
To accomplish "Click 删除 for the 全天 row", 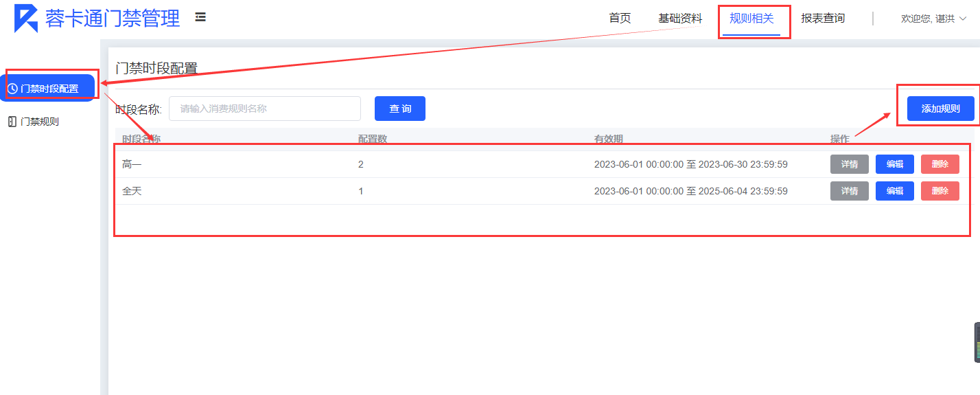I will pyautogui.click(x=940, y=191).
